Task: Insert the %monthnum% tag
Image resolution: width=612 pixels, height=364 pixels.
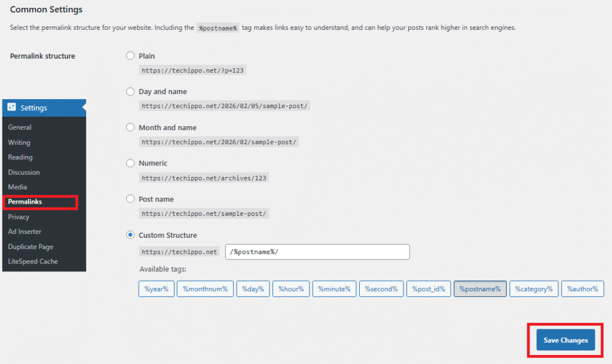Action: (204, 289)
